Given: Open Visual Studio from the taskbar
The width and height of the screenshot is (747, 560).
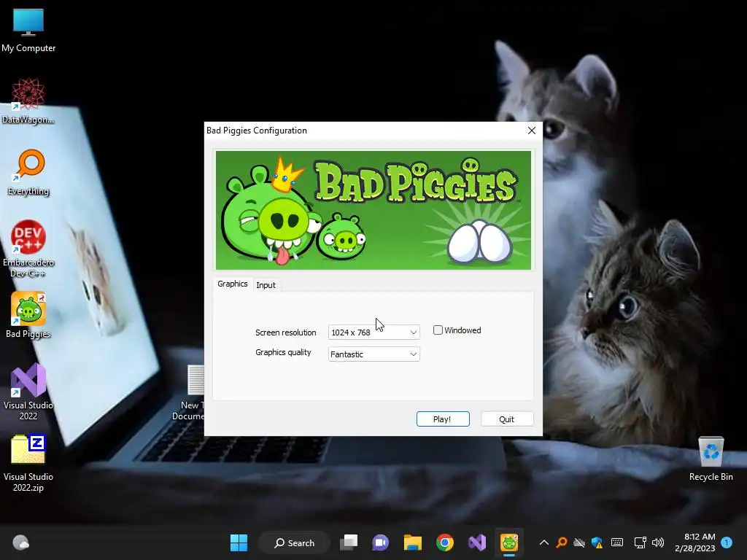Looking at the screenshot, I should (x=477, y=542).
